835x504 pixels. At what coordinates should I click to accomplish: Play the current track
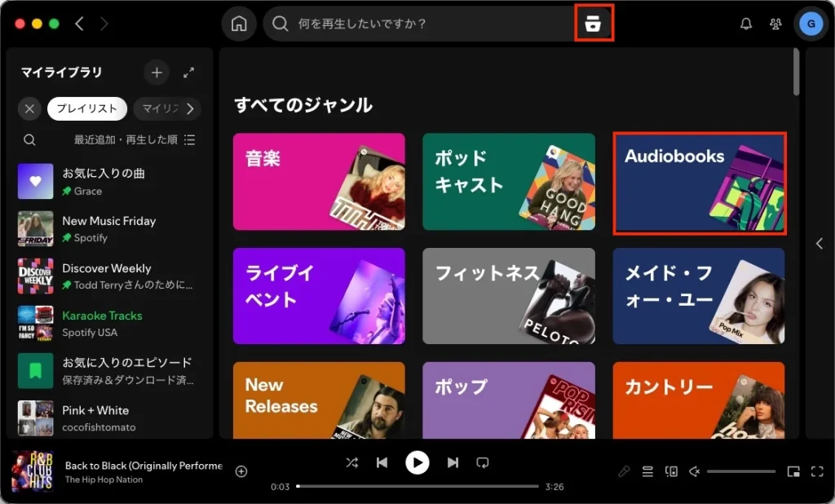417,462
